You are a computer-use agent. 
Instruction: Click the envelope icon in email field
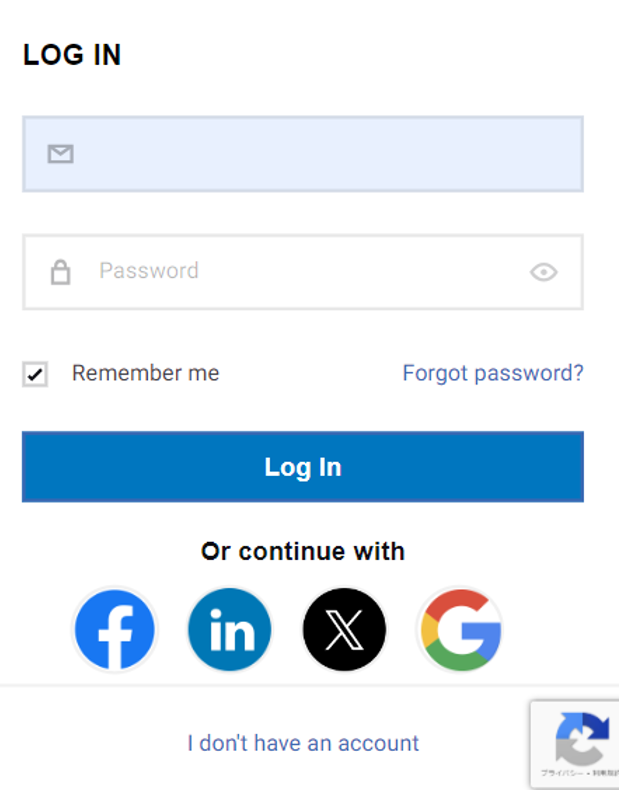(x=61, y=154)
